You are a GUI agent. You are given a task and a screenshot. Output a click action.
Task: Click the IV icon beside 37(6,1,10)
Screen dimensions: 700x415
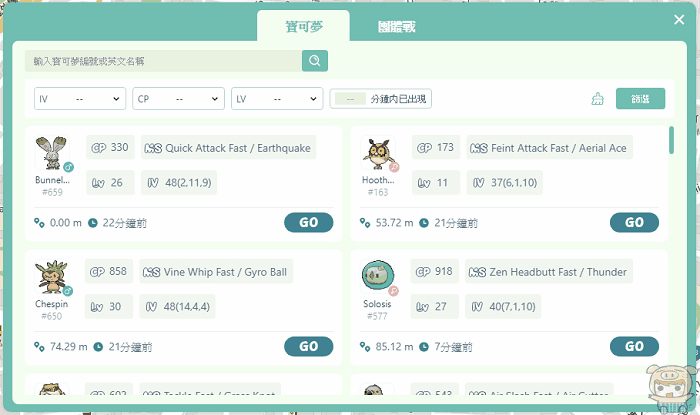pyautogui.click(x=479, y=183)
